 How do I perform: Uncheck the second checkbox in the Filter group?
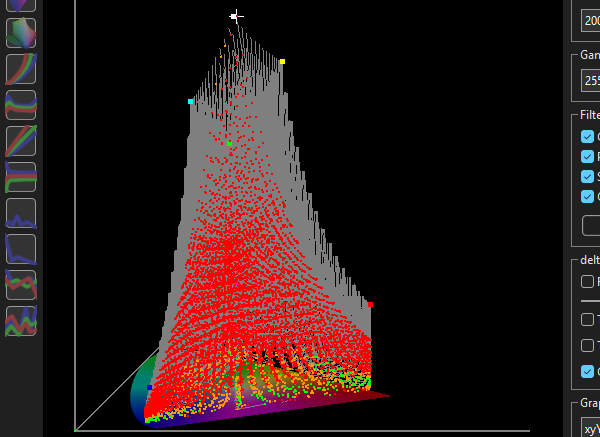pos(587,157)
